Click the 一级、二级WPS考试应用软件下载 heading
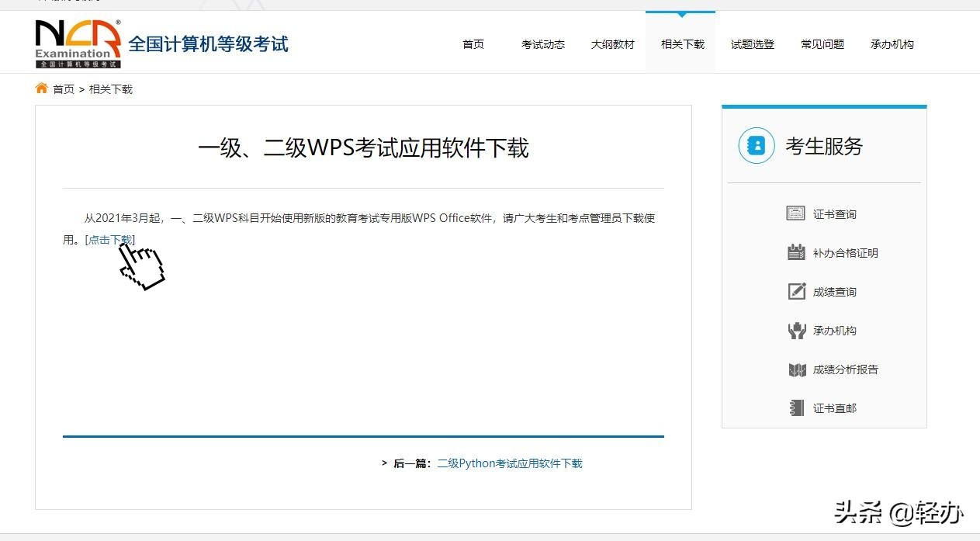Viewport: 980px width, 541px height. [x=363, y=147]
